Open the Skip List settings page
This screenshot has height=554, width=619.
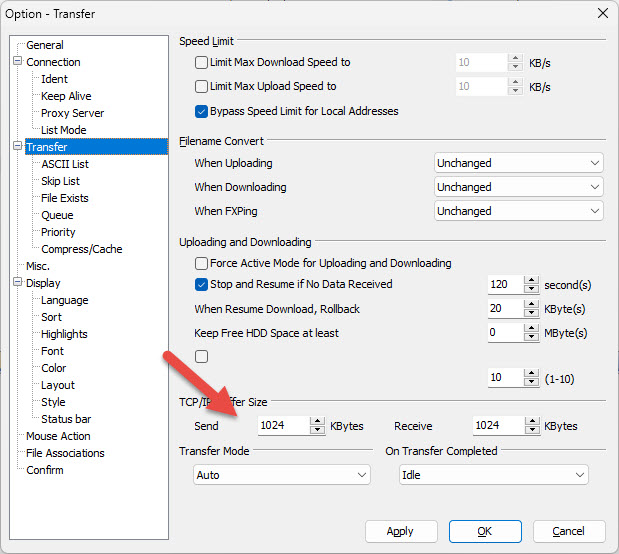(60, 181)
